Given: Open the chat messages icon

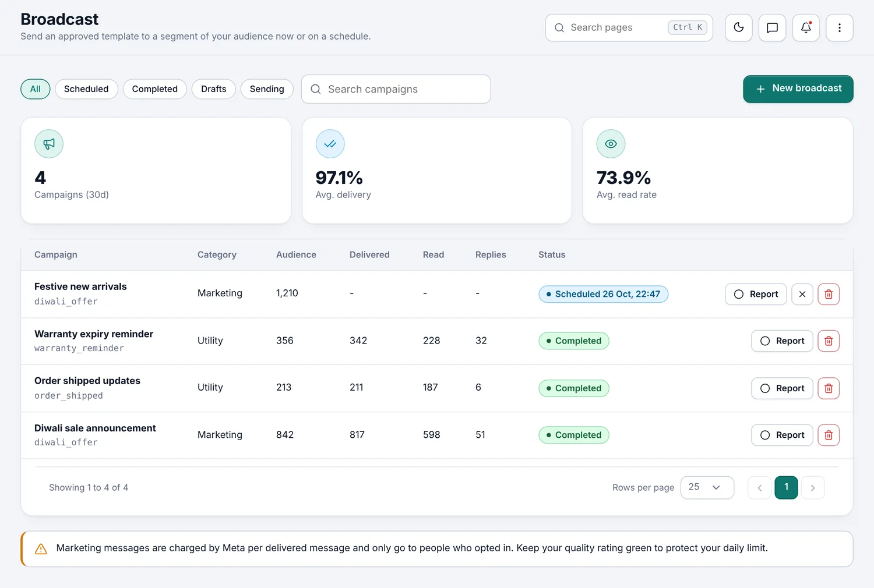Looking at the screenshot, I should (772, 27).
